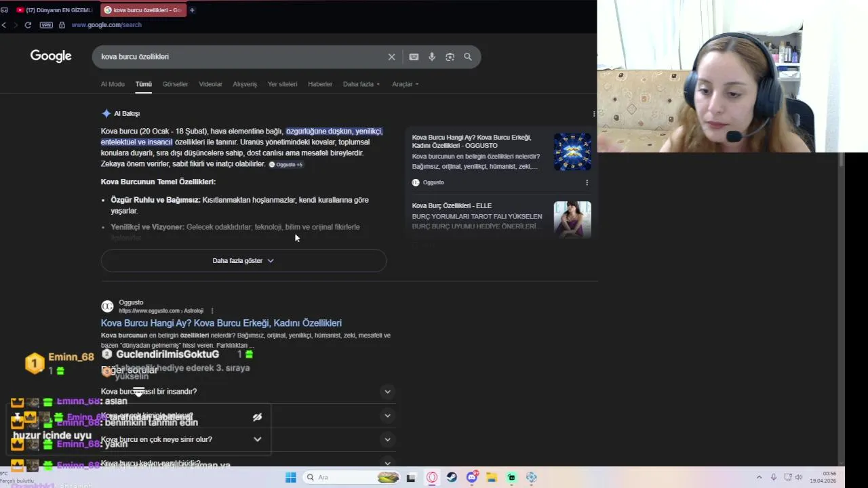This screenshot has width=868, height=488.
Task: Toggle the VPN badge in address bar
Action: (x=46, y=25)
